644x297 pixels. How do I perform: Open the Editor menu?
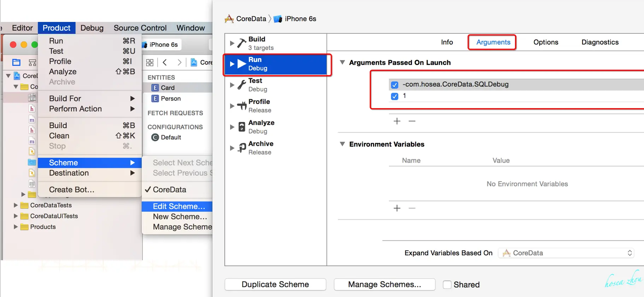(22, 28)
